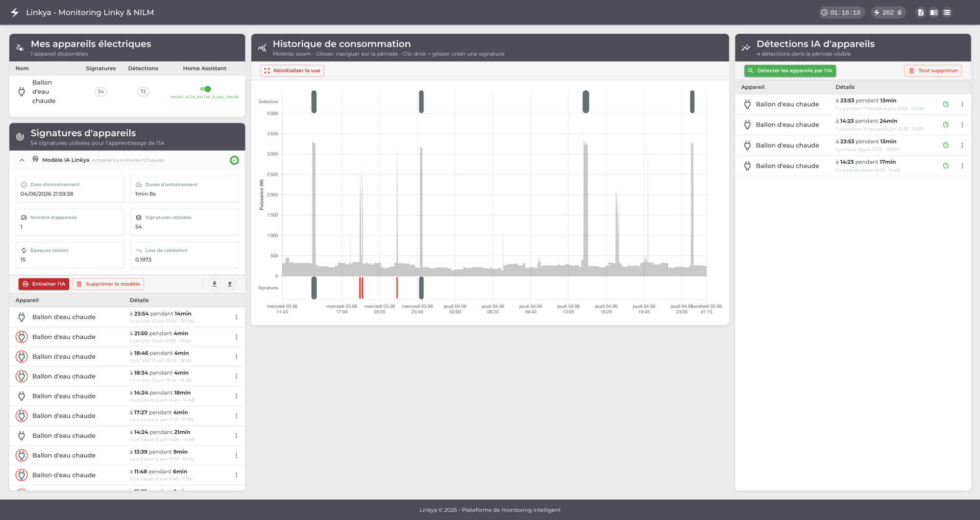Image resolution: width=980 pixels, height=520 pixels.
Task: Open options menu for 14:23 17min detection
Action: [962, 166]
